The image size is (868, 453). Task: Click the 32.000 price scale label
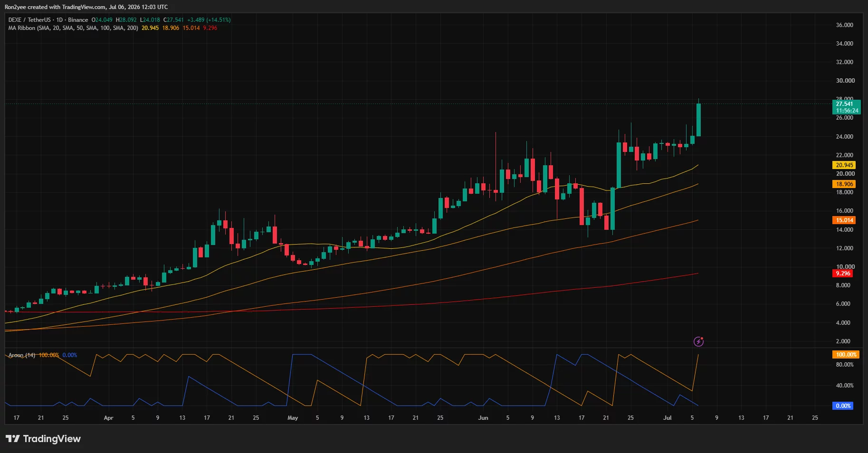pyautogui.click(x=845, y=62)
